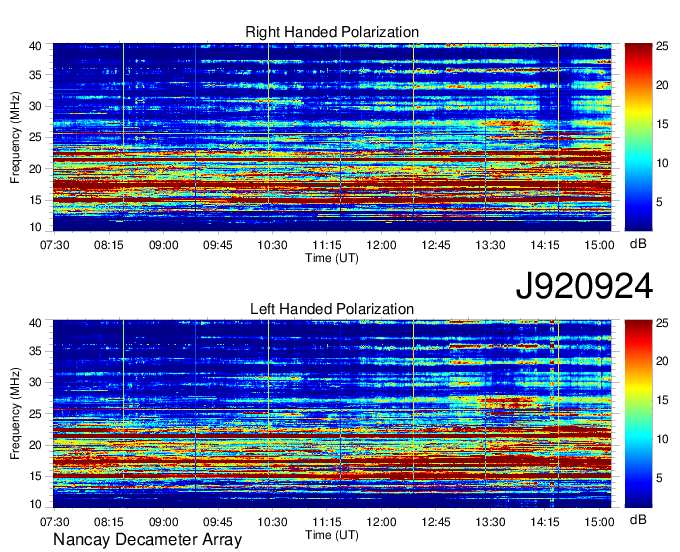The height and width of the screenshot is (552, 680).
Task: Click the 12:45 time tick of lower plot
Action: pos(436,522)
